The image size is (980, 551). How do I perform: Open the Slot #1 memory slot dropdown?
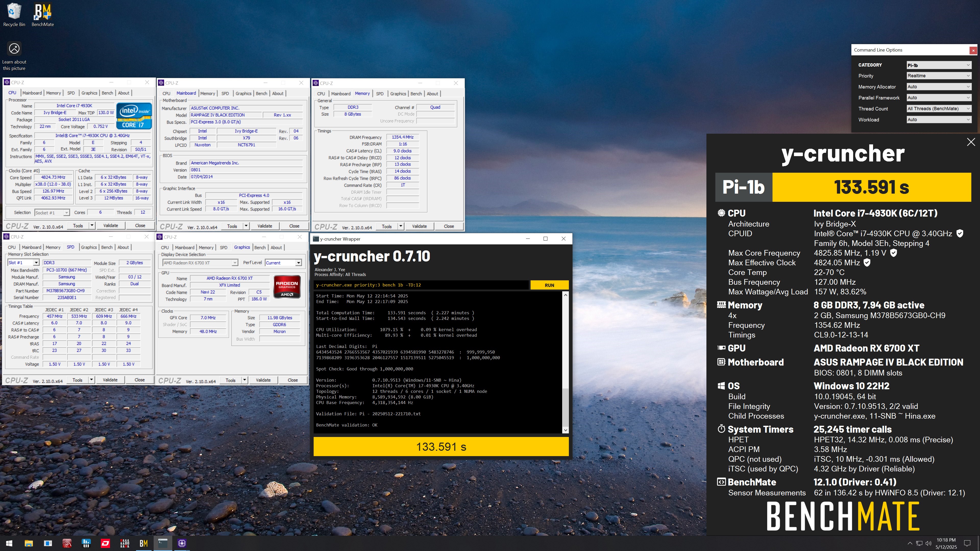23,262
